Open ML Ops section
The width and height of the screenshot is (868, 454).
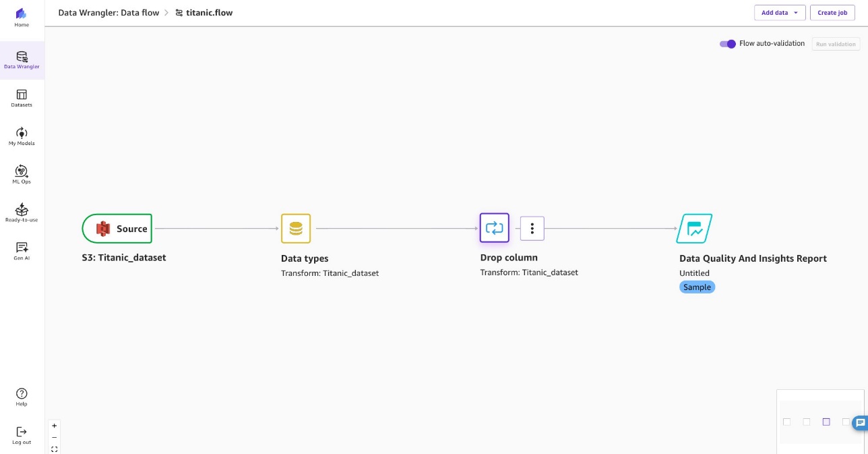pos(22,175)
